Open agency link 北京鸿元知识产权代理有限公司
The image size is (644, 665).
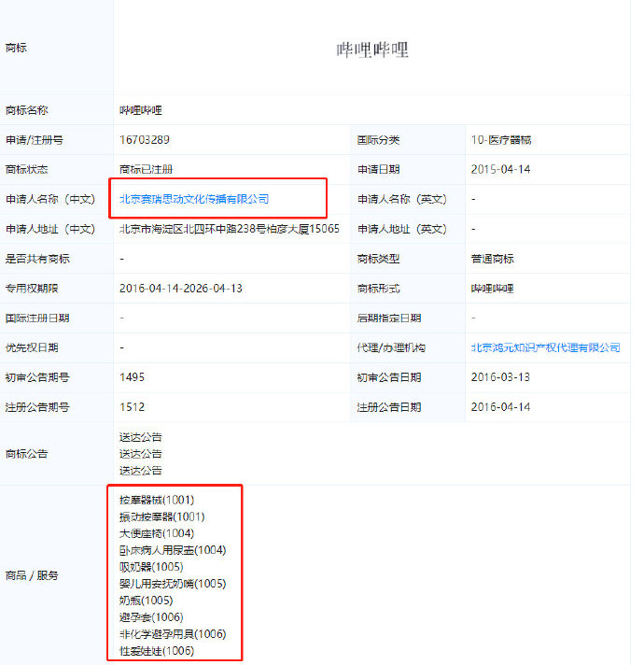click(546, 347)
